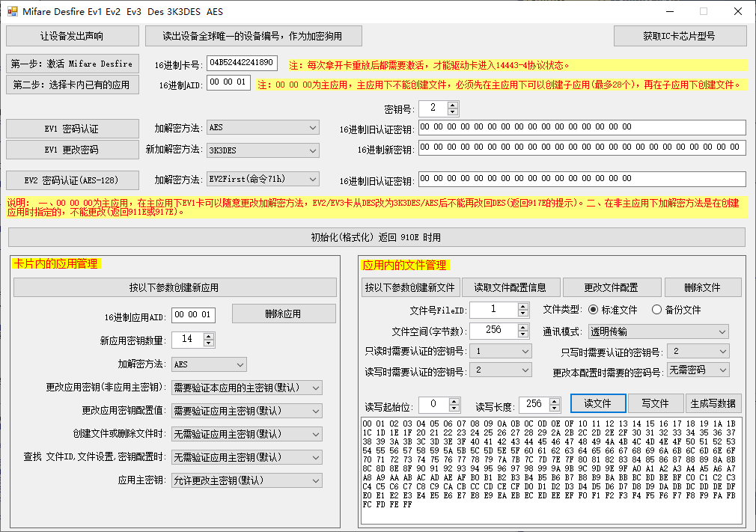This screenshot has height=532, width=756.
Task: Click EV1 16进制旧认证密钥 input field
Action: point(582,127)
